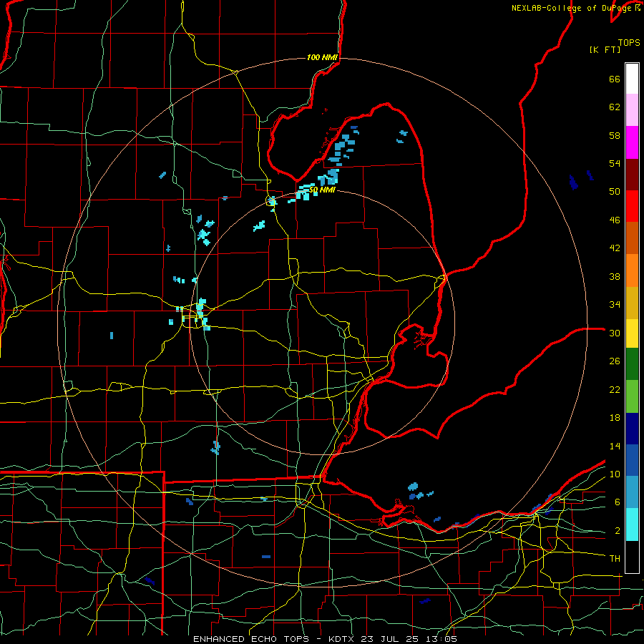Click the "10" legend value
Screen dimensions: 644x644
tap(615, 474)
